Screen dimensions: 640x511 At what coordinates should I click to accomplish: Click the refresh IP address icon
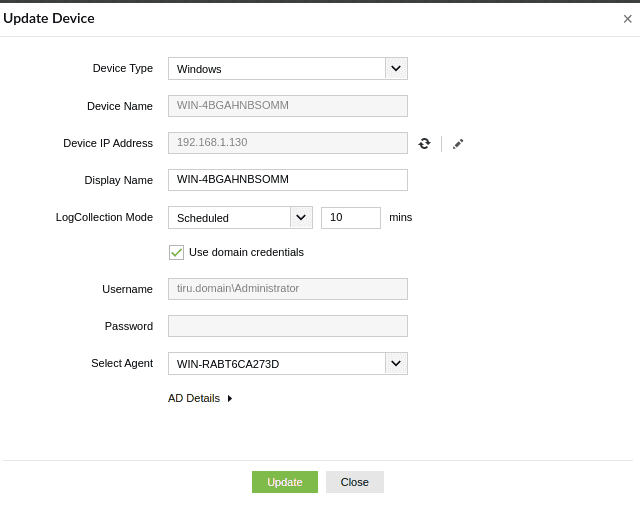click(x=424, y=144)
